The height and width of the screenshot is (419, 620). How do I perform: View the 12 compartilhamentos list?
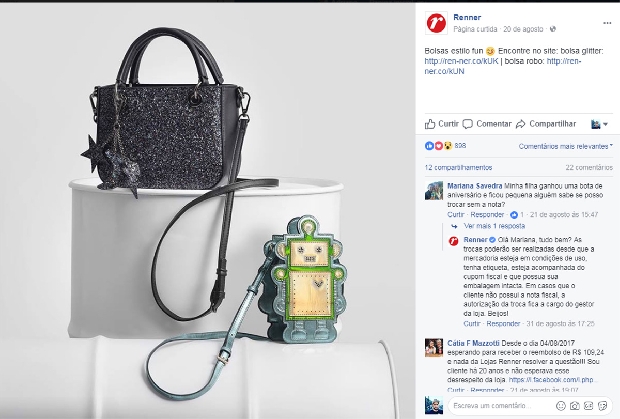pos(458,168)
